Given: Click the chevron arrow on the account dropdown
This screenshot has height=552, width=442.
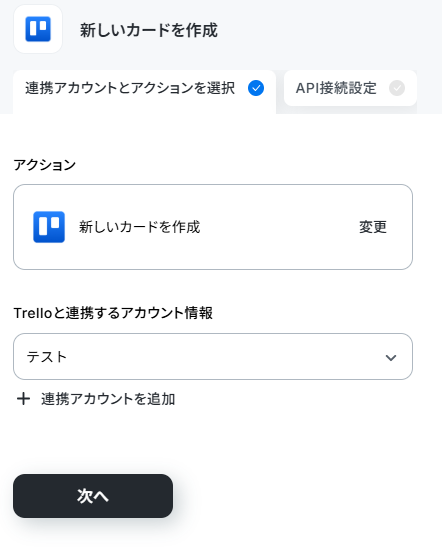Looking at the screenshot, I should (391, 358).
